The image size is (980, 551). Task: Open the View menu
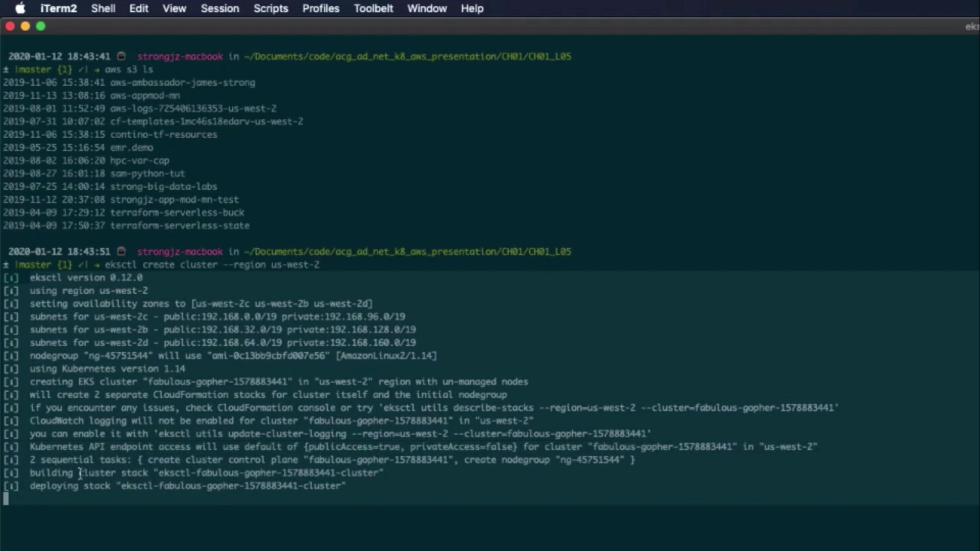174,8
